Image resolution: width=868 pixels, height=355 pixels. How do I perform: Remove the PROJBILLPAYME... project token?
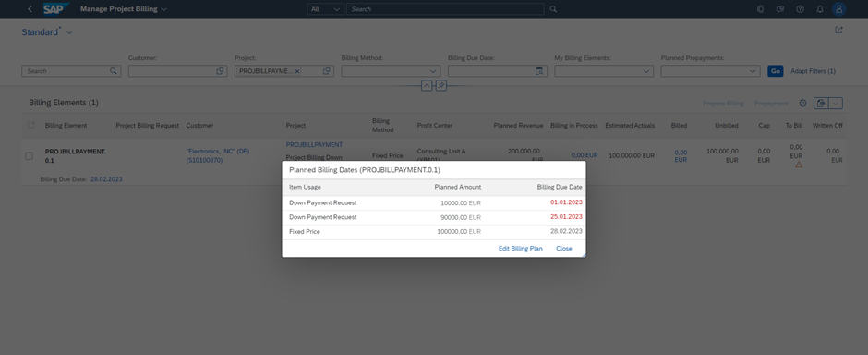pyautogui.click(x=296, y=71)
